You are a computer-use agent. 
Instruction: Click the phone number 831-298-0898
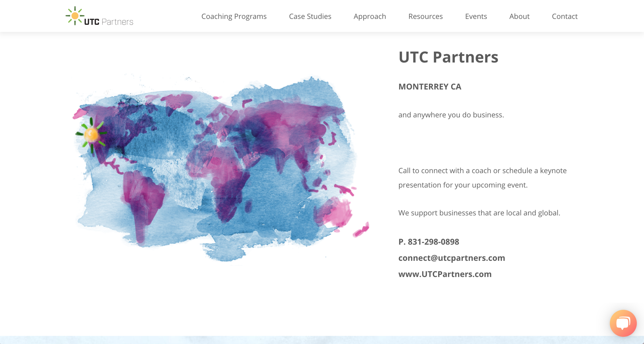pos(433,242)
